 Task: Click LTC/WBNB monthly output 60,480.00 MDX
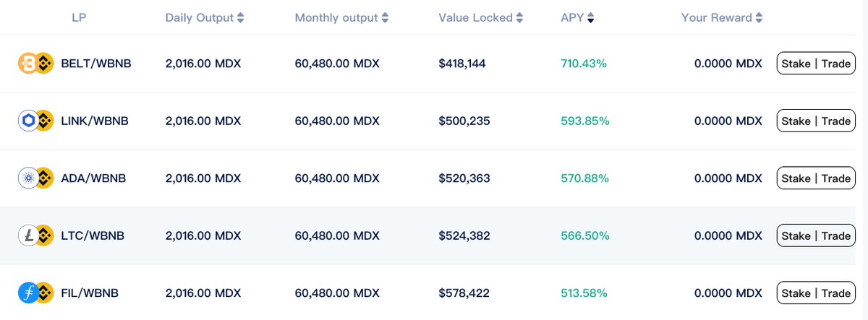337,235
